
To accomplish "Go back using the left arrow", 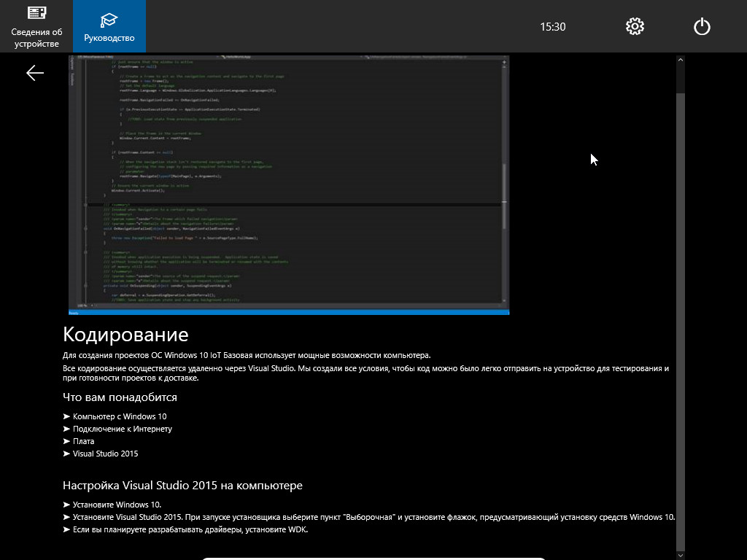I will (x=35, y=73).
